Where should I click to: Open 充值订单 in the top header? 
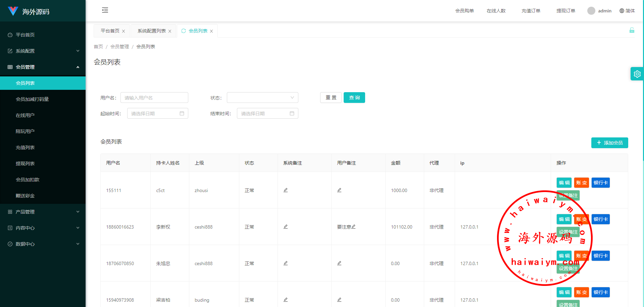[x=531, y=11]
